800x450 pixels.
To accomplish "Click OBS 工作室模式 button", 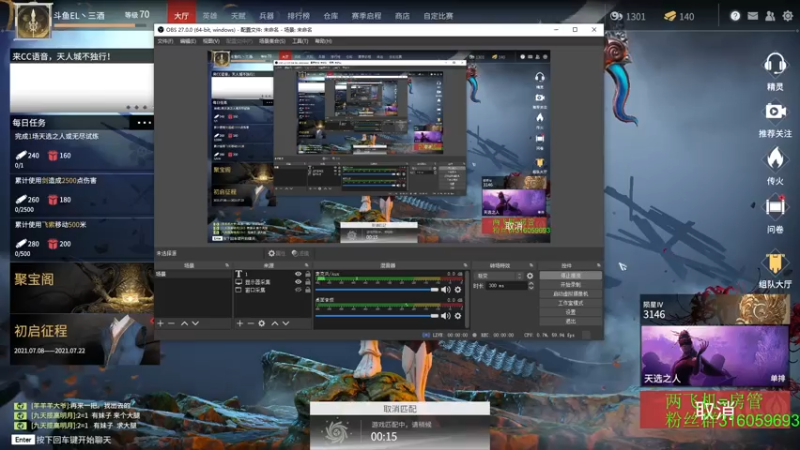I will pos(570,303).
